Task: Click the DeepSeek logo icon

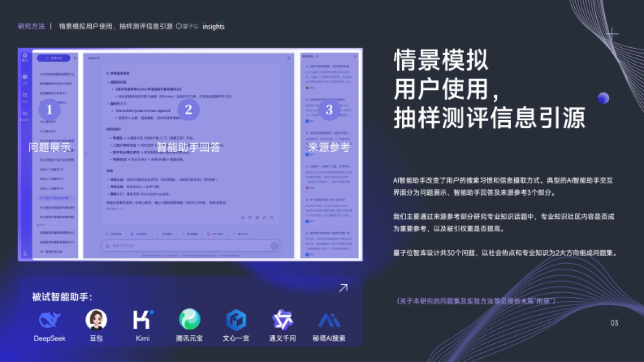Action: click(x=50, y=320)
